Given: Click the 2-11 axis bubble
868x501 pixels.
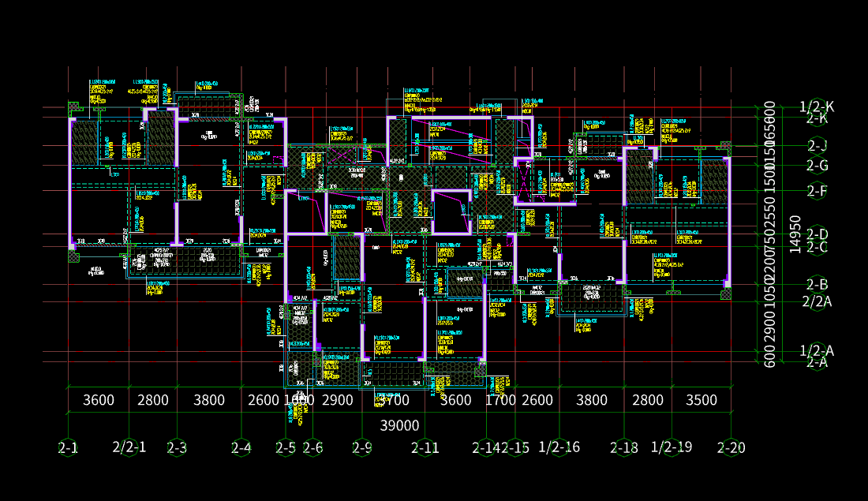Looking at the screenshot, I should pyautogui.click(x=425, y=447).
